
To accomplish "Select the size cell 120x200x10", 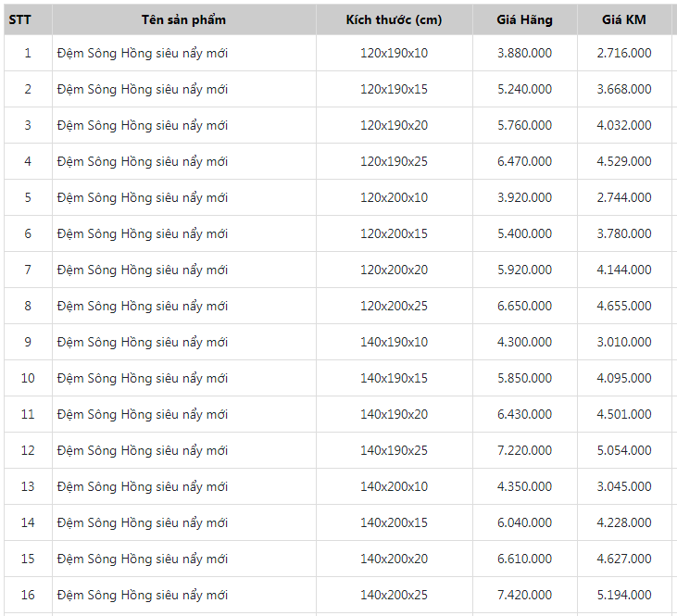I will [394, 197].
